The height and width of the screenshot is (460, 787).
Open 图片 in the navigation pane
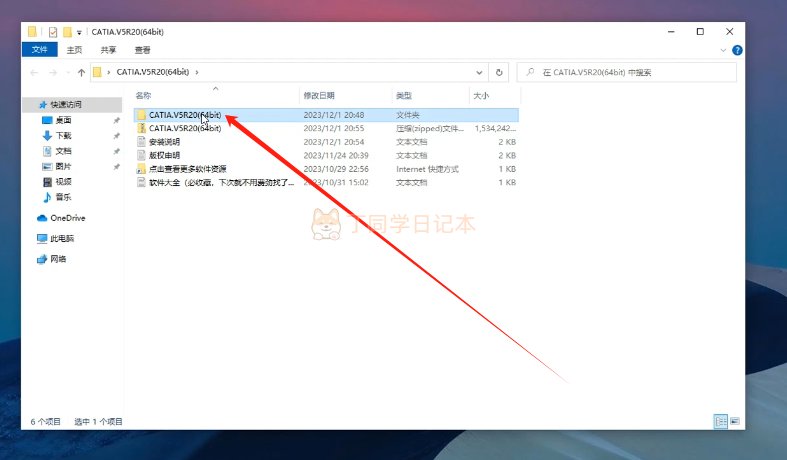(63, 166)
